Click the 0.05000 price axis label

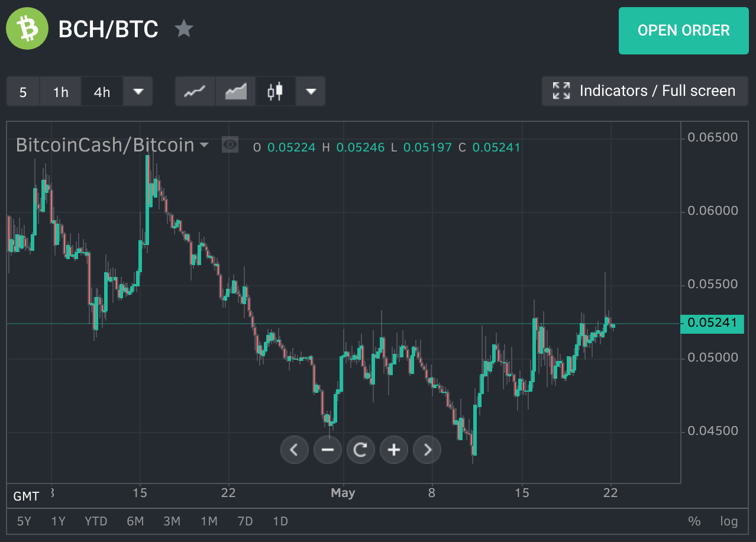point(713,357)
